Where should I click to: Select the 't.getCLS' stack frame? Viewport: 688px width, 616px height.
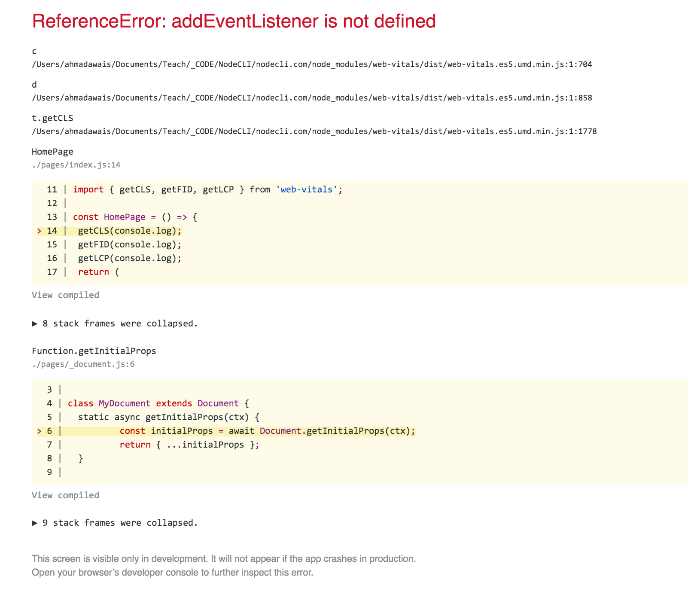52,118
